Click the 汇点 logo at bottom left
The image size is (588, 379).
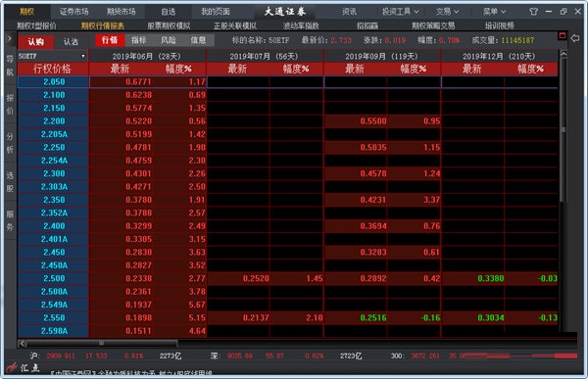tap(24, 367)
